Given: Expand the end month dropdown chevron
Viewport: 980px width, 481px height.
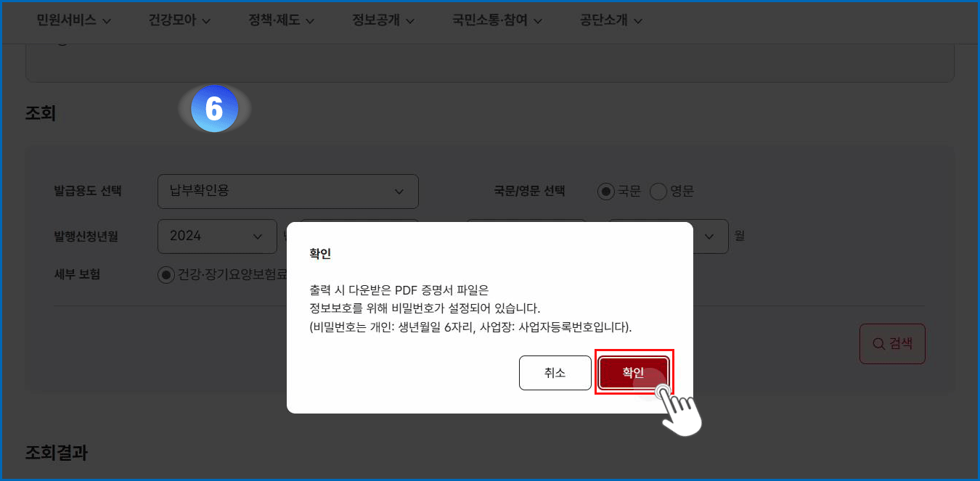Looking at the screenshot, I should coord(710,237).
